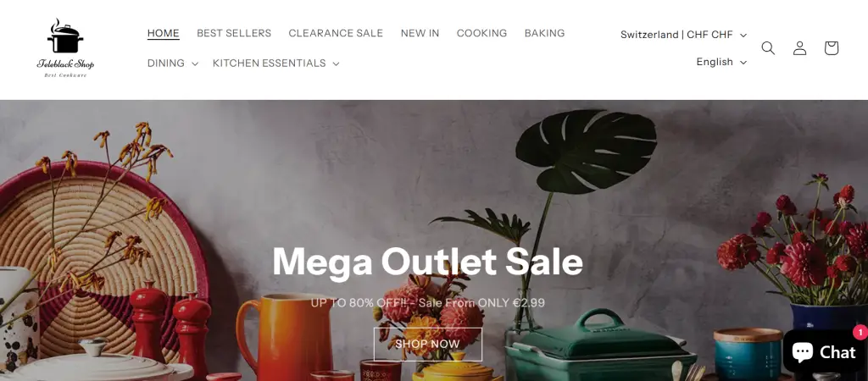The height and width of the screenshot is (381, 868).
Task: Open the Clearance Sale menu link
Action: click(336, 33)
